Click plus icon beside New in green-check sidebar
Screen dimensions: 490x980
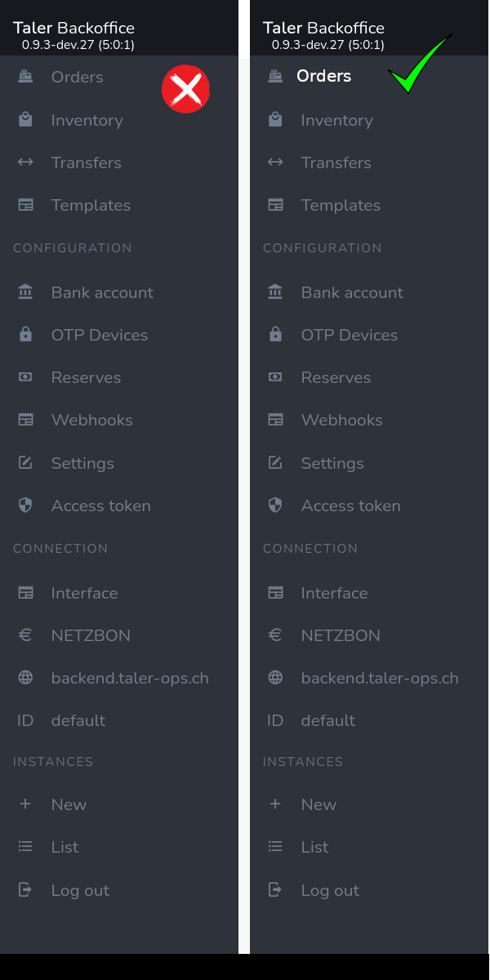tap(275, 804)
